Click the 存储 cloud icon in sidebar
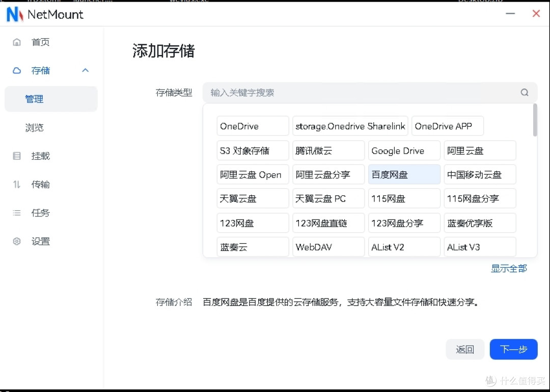The image size is (550, 392). [17, 71]
